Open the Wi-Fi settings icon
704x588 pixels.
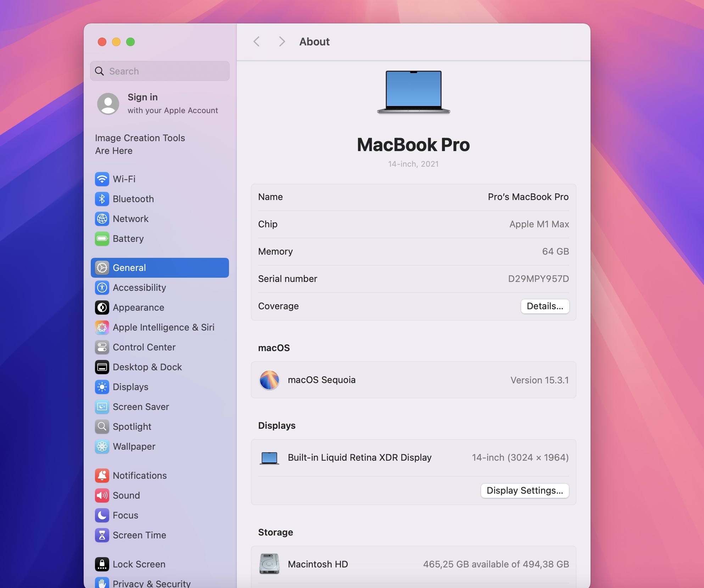point(102,179)
